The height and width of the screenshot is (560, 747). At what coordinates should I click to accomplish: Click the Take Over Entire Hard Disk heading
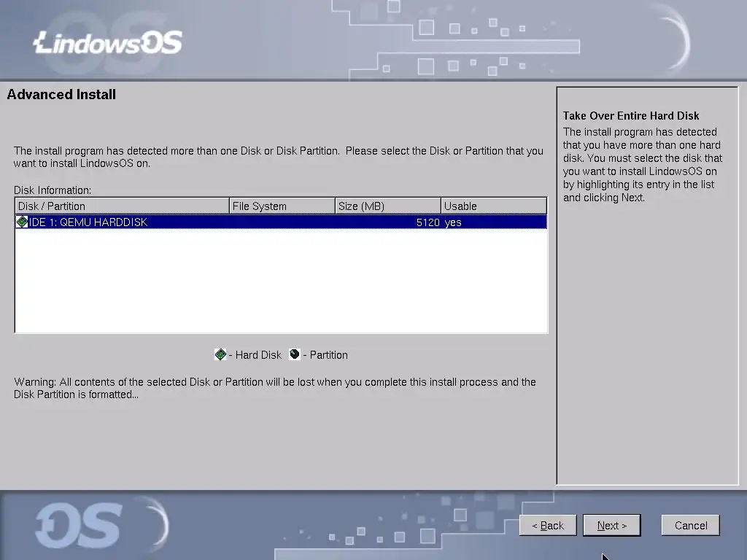tap(631, 116)
